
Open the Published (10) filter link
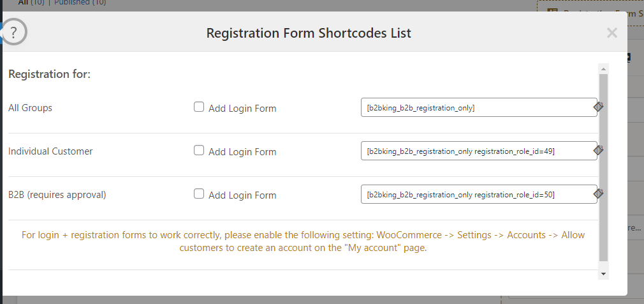click(80, 3)
